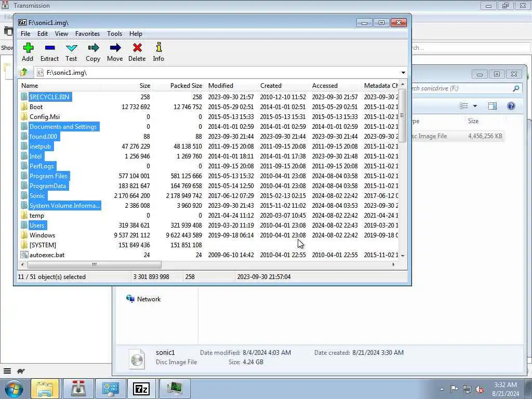Viewport: 532px width, 399px height.
Task: Sort by the Size column header
Action: [x=127, y=86]
